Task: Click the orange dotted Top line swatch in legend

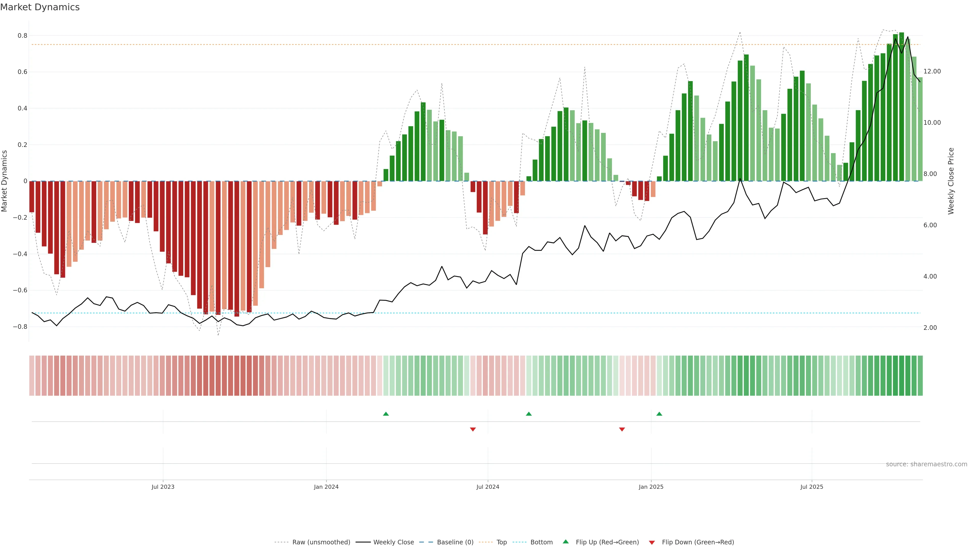Action: tap(485, 542)
